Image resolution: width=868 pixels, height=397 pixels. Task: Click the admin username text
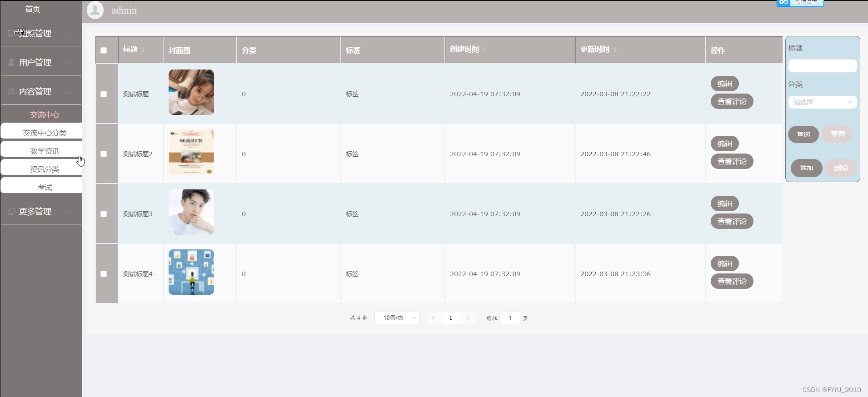tap(124, 10)
